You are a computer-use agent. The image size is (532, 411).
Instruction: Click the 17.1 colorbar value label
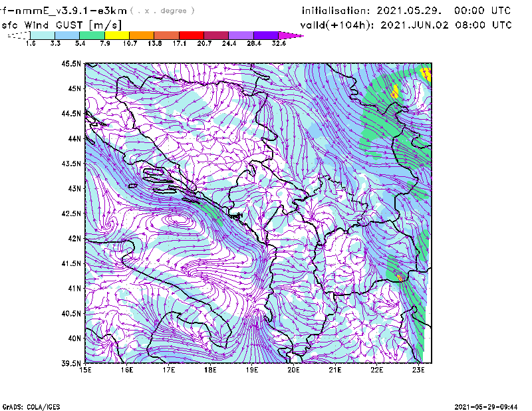coord(179,43)
